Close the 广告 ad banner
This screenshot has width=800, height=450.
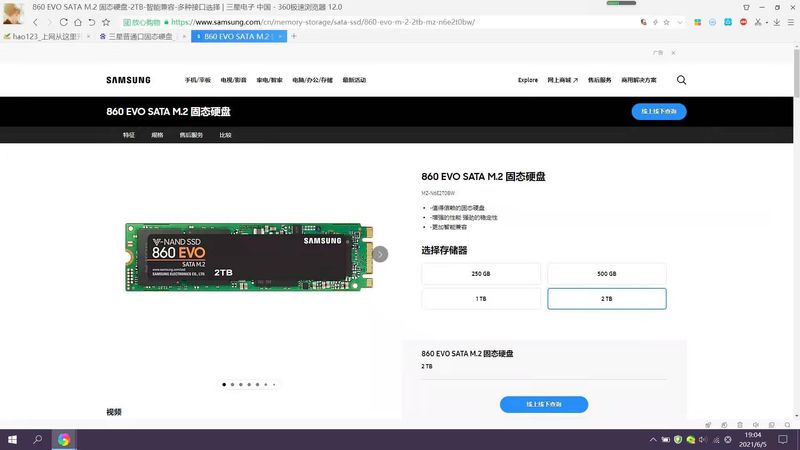[673, 53]
